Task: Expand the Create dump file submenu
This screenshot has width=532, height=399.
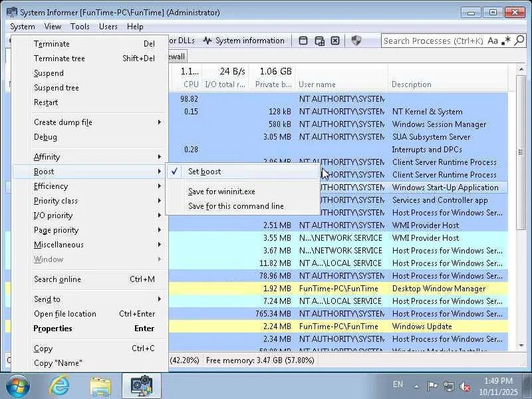Action: [x=90, y=122]
